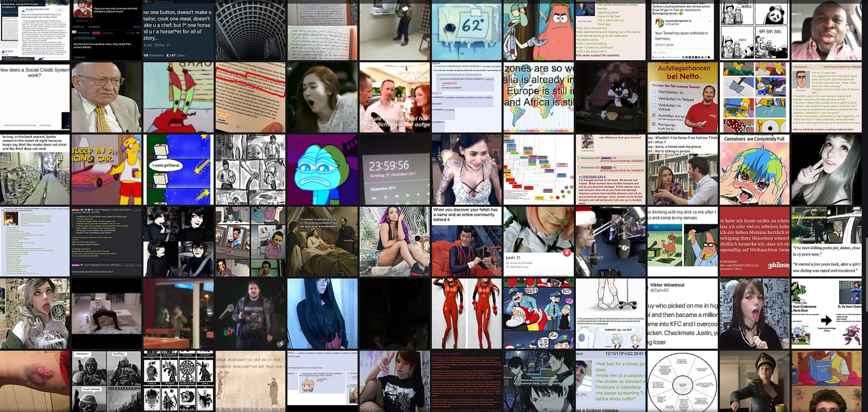Open the colored political chart thumbnail
This screenshot has height=412, width=868.
pyautogui.click(x=538, y=170)
